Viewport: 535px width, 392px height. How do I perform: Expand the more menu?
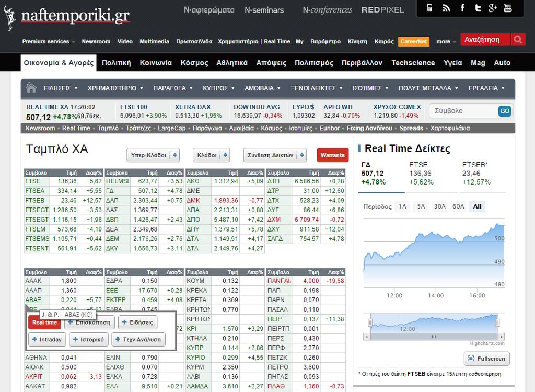click(x=446, y=42)
